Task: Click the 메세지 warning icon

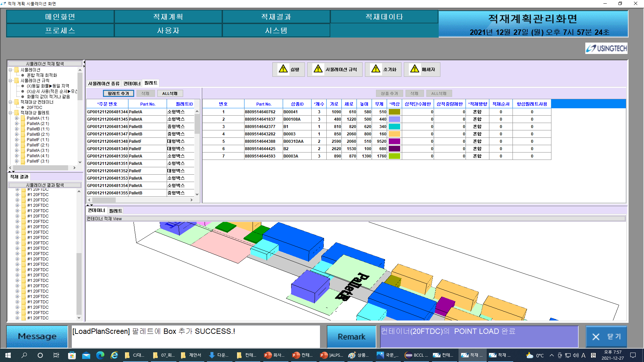Action: pos(415,69)
